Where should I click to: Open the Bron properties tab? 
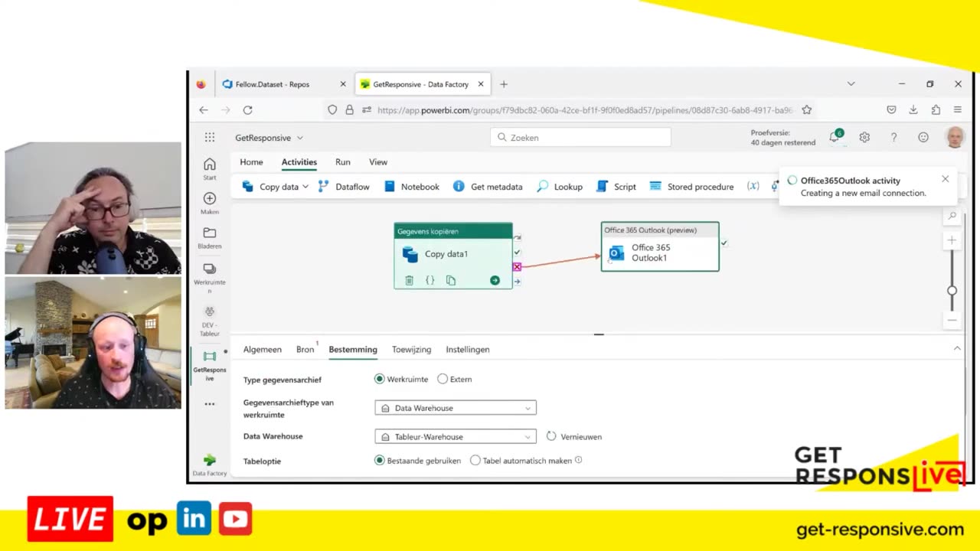point(305,350)
